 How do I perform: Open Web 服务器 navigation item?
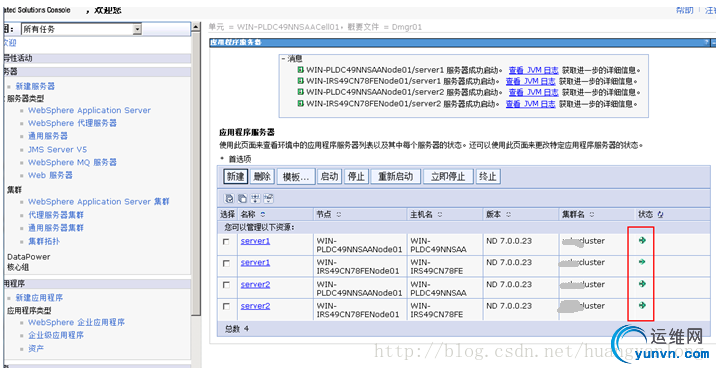point(50,175)
